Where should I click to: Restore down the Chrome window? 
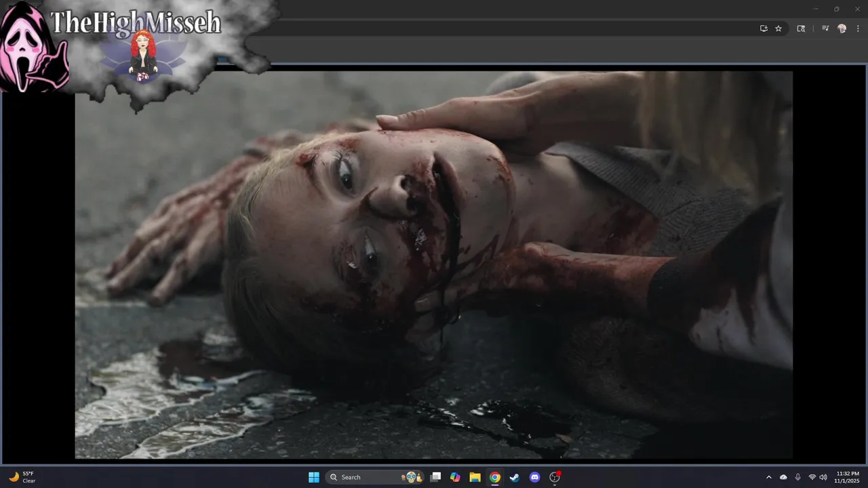point(836,9)
